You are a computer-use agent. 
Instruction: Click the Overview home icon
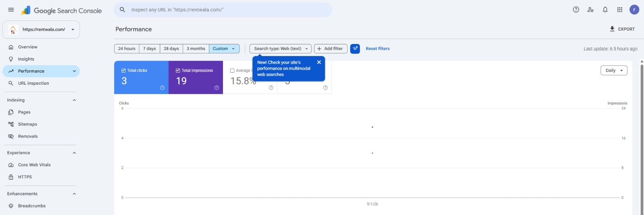coord(11,47)
